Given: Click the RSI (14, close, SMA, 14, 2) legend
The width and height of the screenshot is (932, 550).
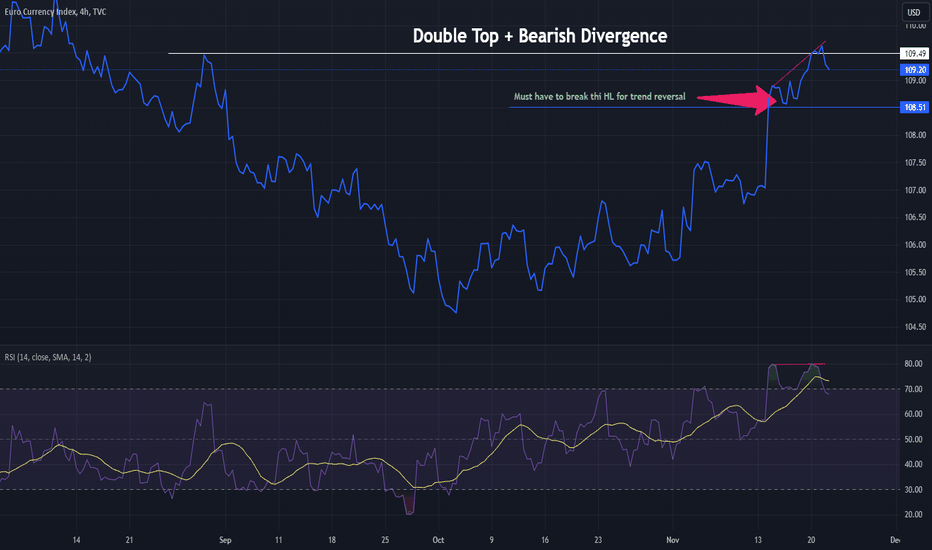Looking at the screenshot, I should [x=48, y=357].
